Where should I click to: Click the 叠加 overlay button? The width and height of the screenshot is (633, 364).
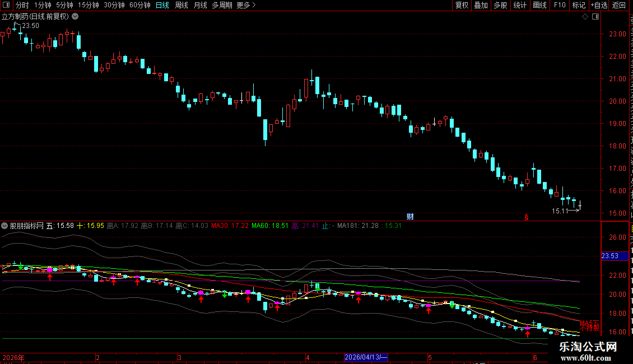(481, 5)
